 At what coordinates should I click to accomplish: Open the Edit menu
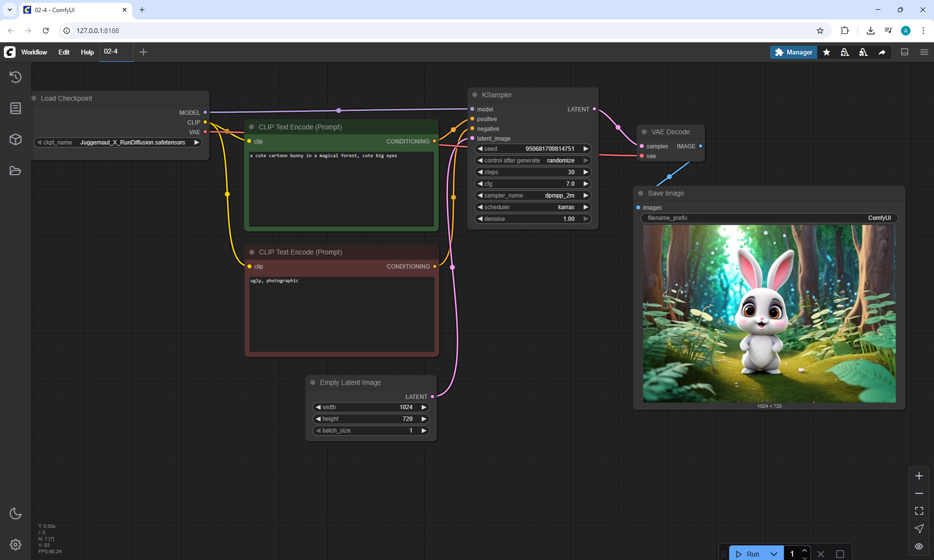(64, 52)
